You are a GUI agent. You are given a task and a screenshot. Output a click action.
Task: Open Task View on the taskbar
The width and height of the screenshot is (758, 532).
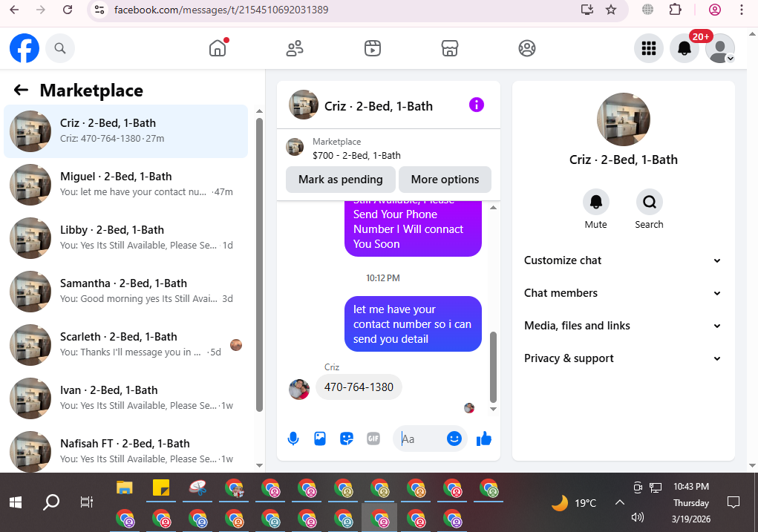87,503
